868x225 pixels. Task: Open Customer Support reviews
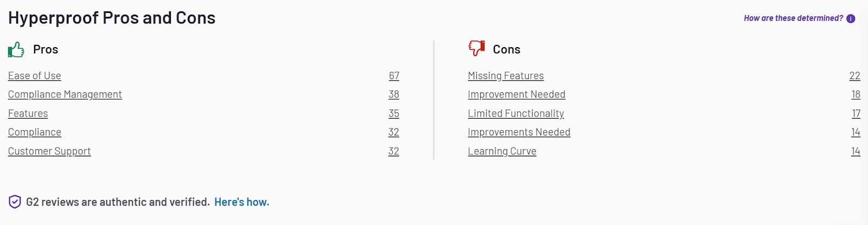point(49,151)
